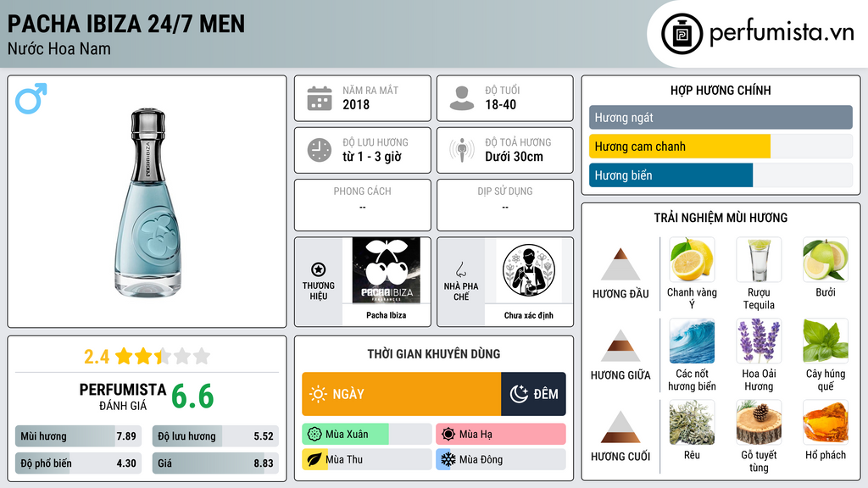Viewport: 868px width, 488px height.
Task: Click the 18-40 age range value
Action: 500,104
